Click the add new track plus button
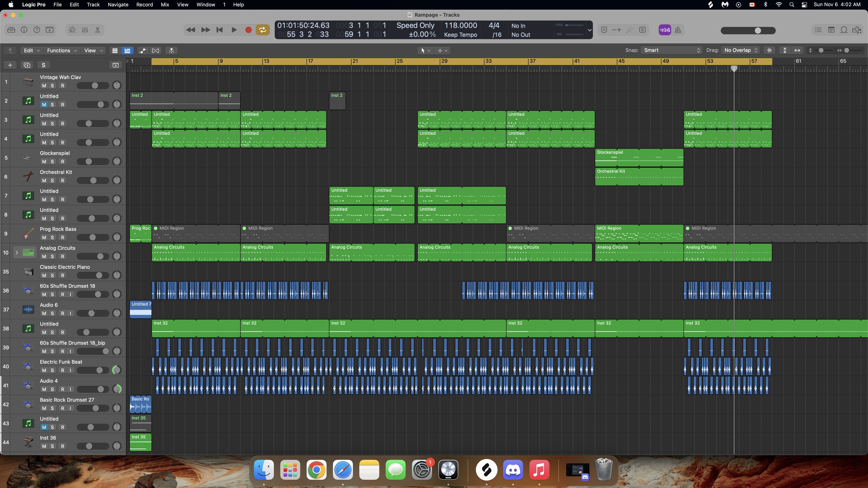This screenshot has width=868, height=488. [10, 65]
